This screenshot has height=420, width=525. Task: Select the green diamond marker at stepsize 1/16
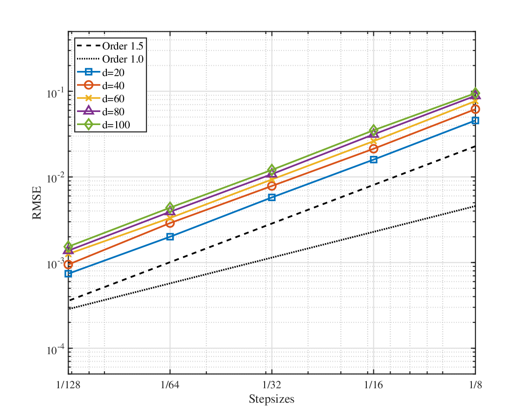[374, 130]
